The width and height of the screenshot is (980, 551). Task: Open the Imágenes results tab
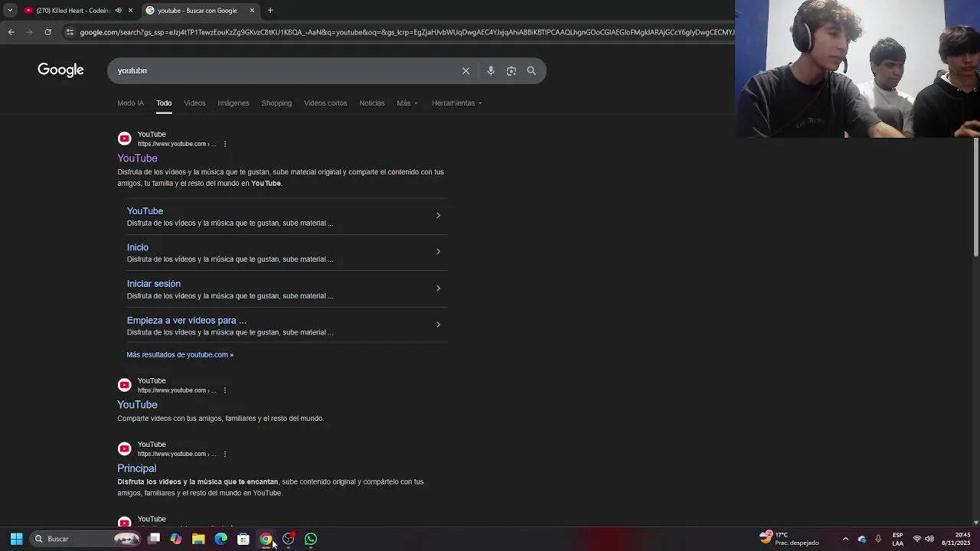point(234,103)
